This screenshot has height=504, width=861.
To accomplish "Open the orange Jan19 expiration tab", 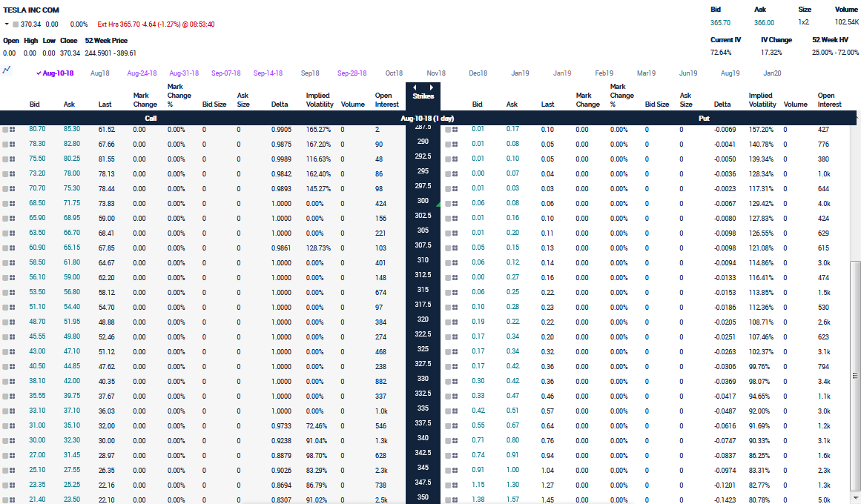I will coord(561,73).
